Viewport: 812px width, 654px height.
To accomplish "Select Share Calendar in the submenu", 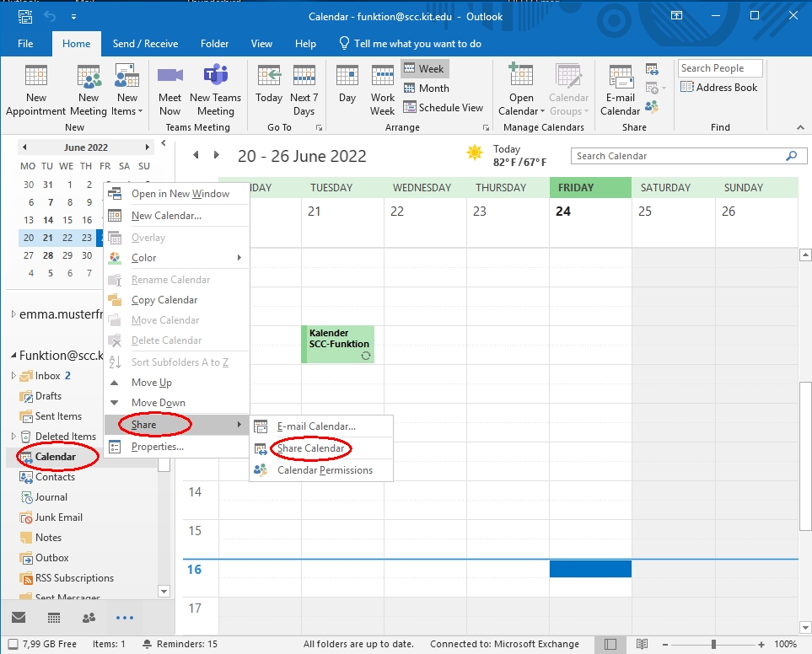I will click(x=310, y=448).
